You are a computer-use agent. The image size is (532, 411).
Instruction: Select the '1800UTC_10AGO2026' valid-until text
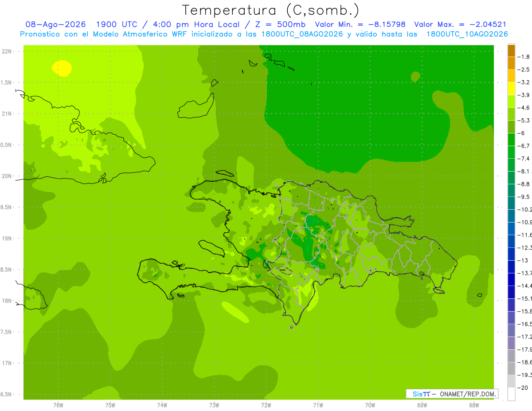(x=467, y=34)
